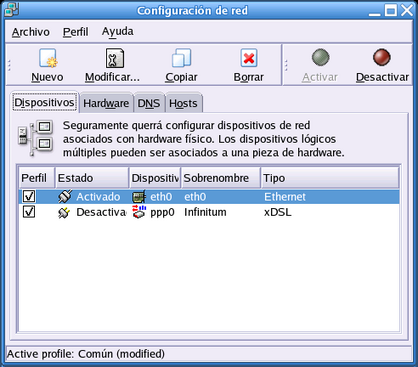Click the left toolbar drag handle

pyautogui.click(x=9, y=65)
